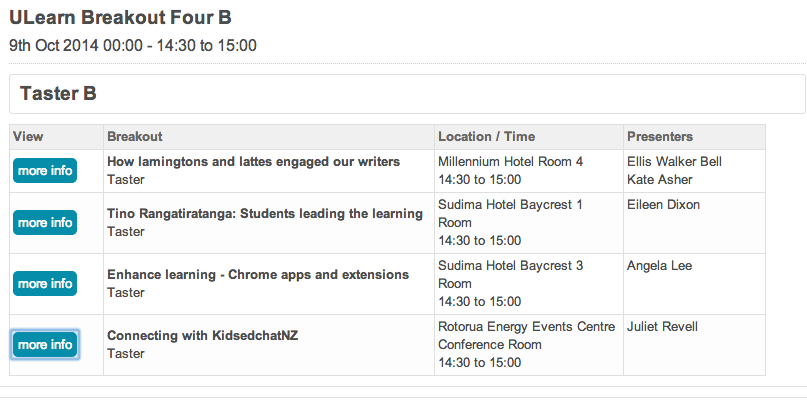Screen dimensions: 807x405
Task: Select the 'Location / Time' column header
Action: (487, 136)
